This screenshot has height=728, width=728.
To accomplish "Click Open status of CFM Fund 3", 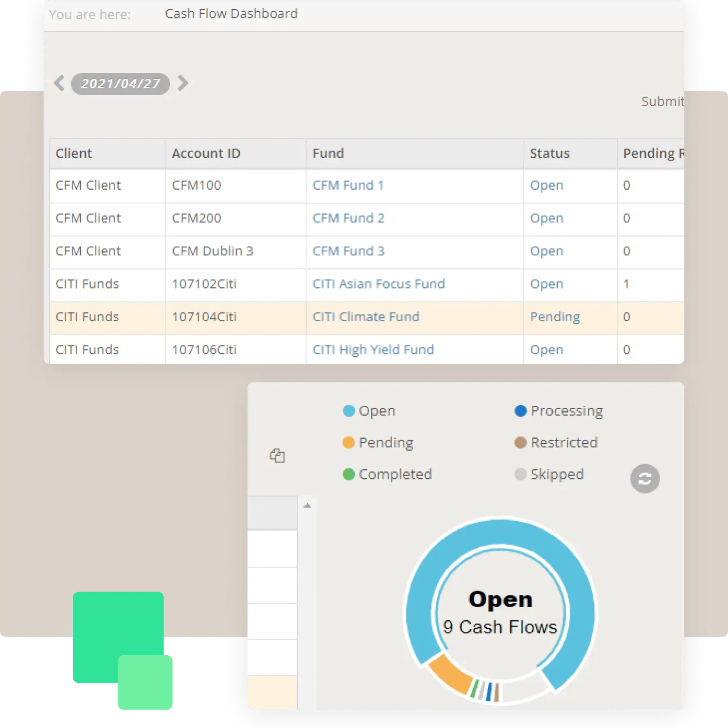I will 546,252.
